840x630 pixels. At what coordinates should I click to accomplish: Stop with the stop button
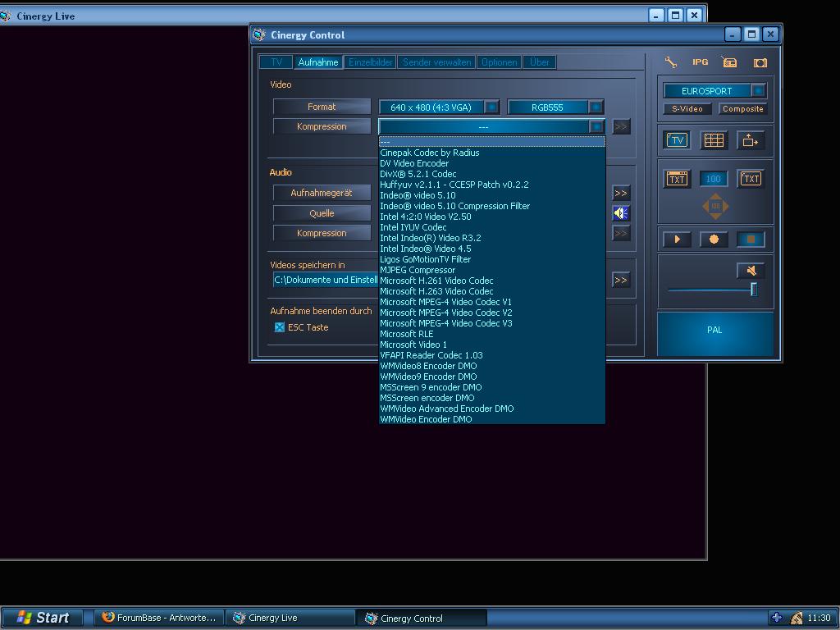click(x=751, y=239)
